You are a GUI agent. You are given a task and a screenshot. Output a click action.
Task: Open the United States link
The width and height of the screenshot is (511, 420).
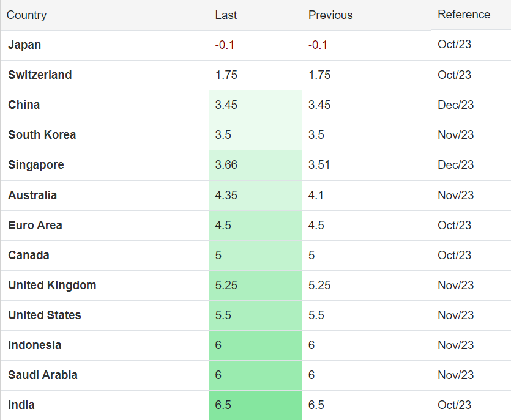coord(44,315)
